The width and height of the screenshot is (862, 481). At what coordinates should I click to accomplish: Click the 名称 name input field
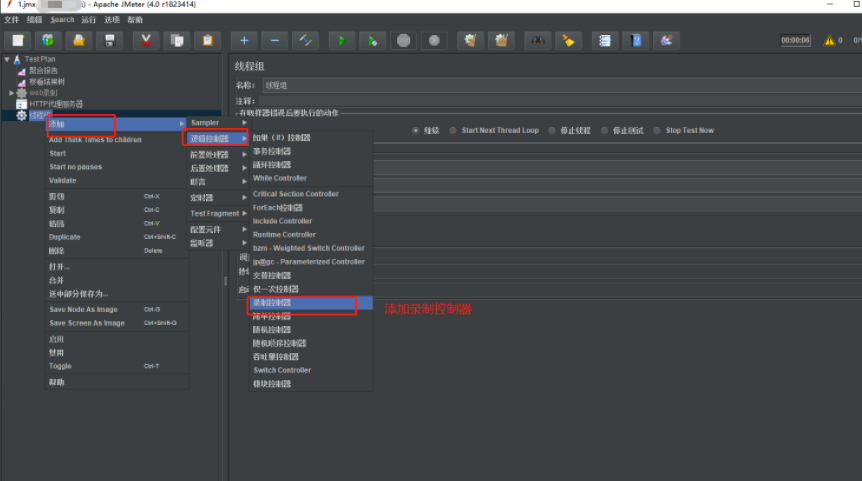[561, 85]
